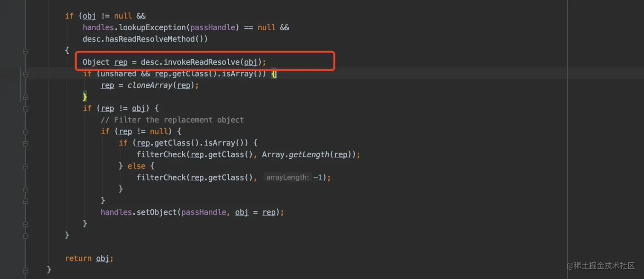Image resolution: width=644 pixels, height=279 pixels.
Task: Click fold marker on brace directly below handles.setObject
Action: point(26,224)
